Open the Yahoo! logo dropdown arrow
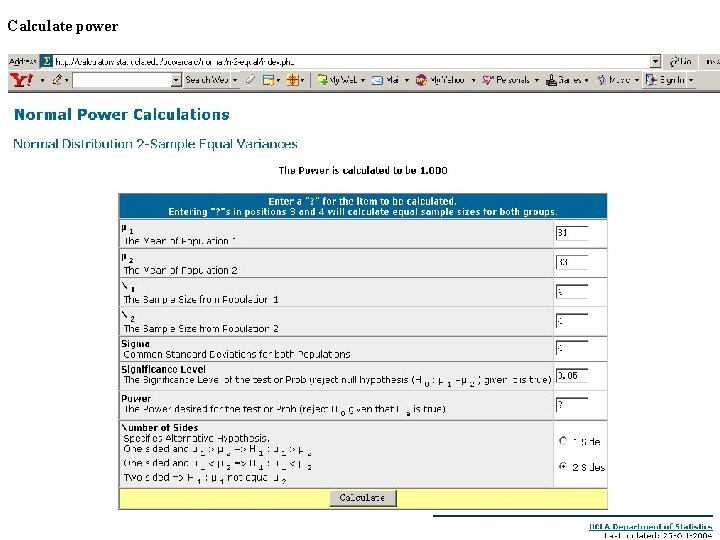Screen dimensions: 720x540 42,80
